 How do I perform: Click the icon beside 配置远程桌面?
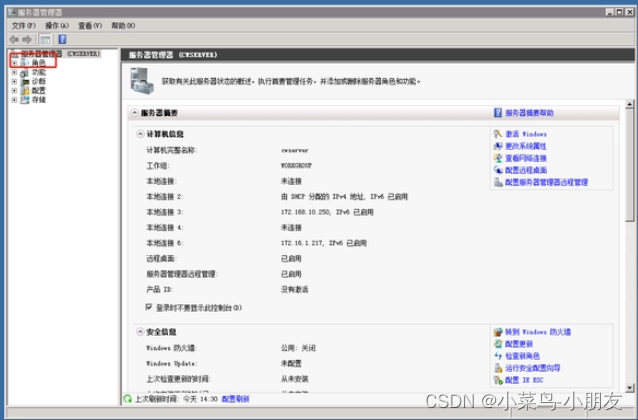(498, 170)
